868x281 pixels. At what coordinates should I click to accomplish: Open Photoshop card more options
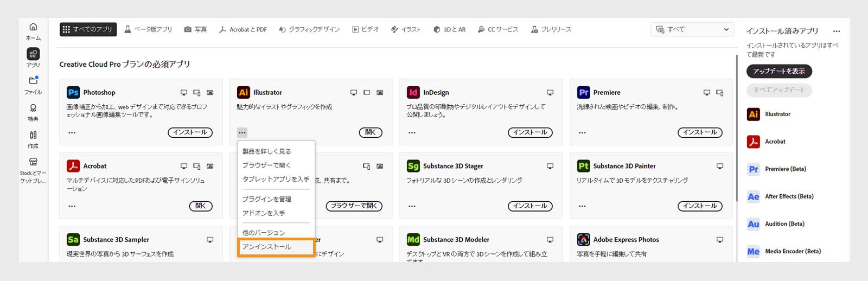point(72,132)
